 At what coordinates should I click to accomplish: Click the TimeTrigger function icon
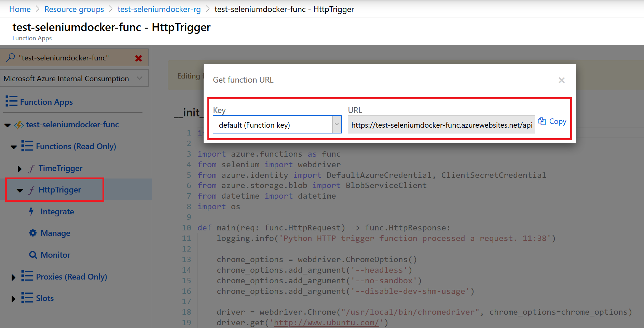(x=31, y=169)
